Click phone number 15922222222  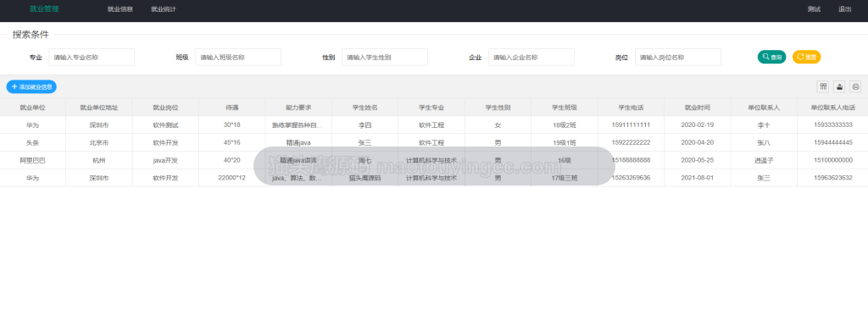pyautogui.click(x=631, y=143)
